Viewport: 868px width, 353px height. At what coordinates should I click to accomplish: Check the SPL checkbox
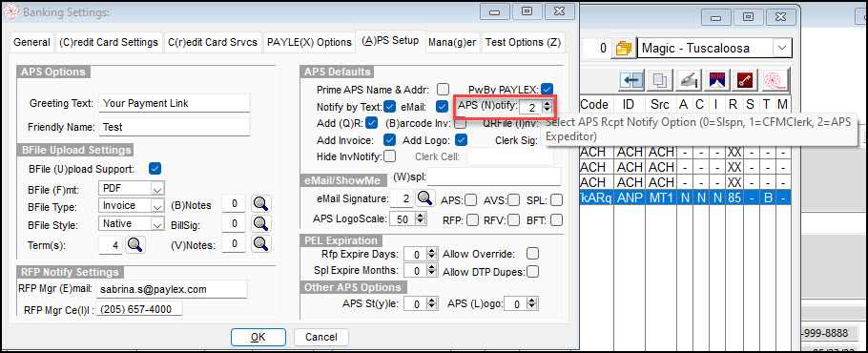tap(556, 200)
